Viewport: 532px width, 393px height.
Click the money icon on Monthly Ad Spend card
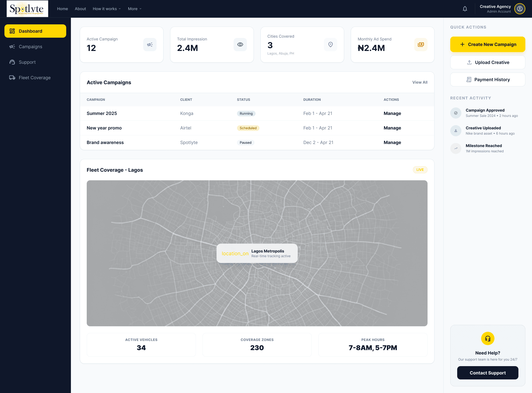coord(421,45)
